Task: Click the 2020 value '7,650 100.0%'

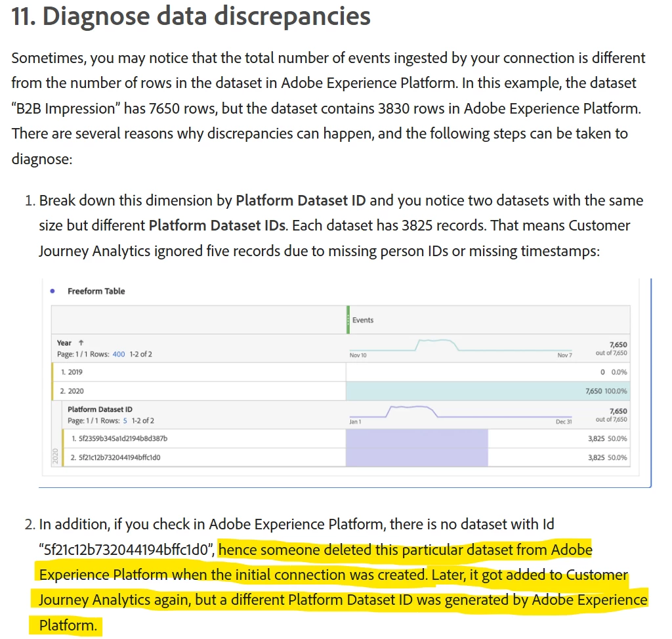Action: [x=606, y=391]
